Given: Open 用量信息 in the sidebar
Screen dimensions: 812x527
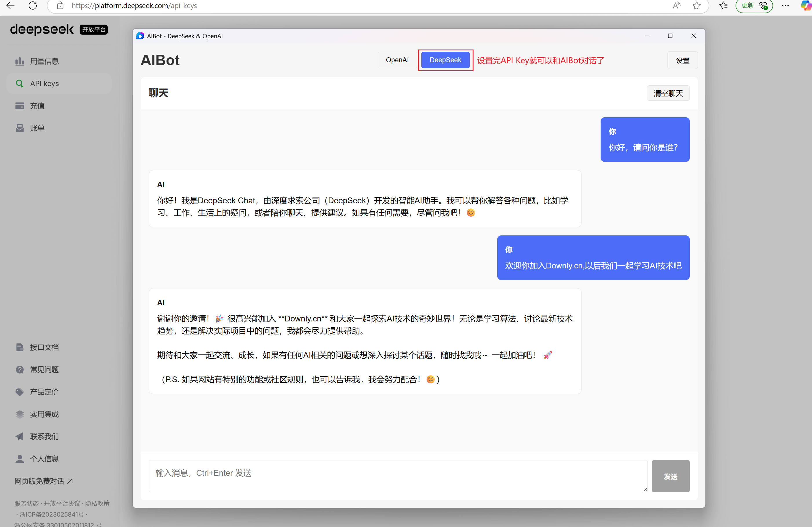Looking at the screenshot, I should [x=59, y=61].
